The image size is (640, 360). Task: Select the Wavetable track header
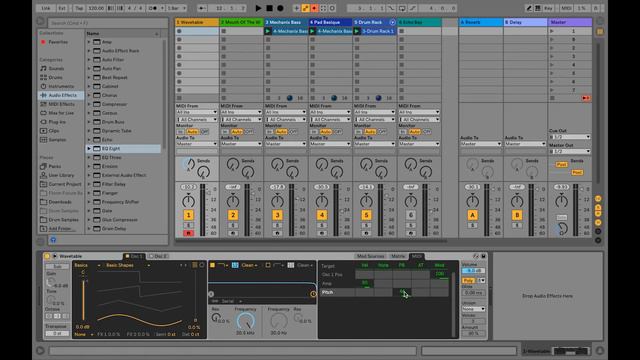click(197, 22)
